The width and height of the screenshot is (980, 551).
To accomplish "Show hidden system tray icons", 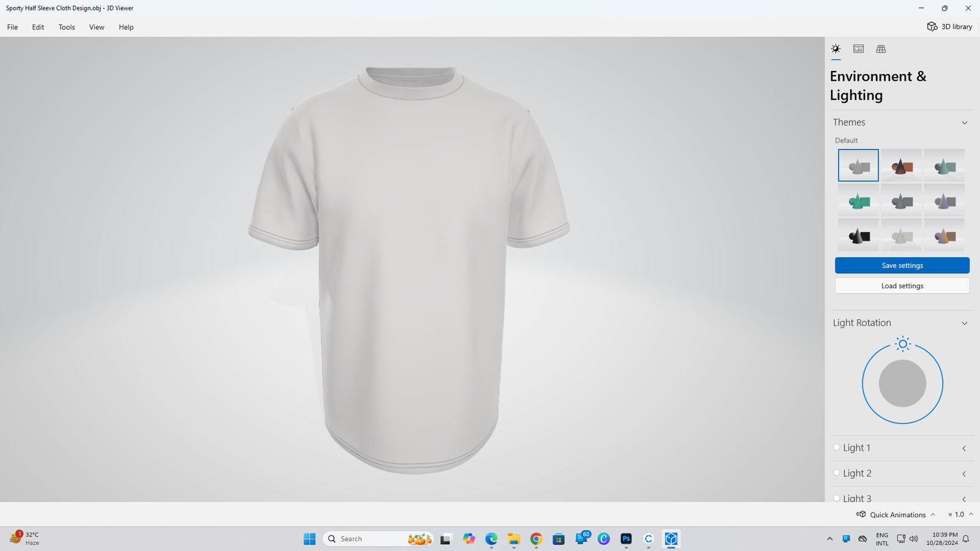I will pyautogui.click(x=830, y=539).
